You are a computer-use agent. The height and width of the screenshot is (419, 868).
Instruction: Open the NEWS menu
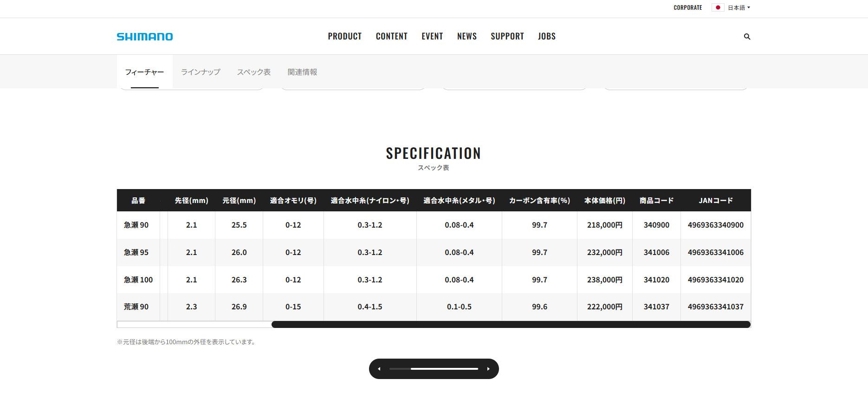pyautogui.click(x=467, y=36)
